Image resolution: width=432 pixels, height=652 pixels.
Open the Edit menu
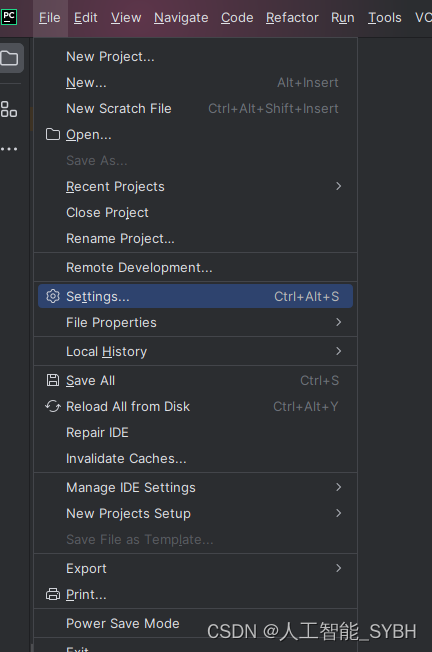(85, 17)
